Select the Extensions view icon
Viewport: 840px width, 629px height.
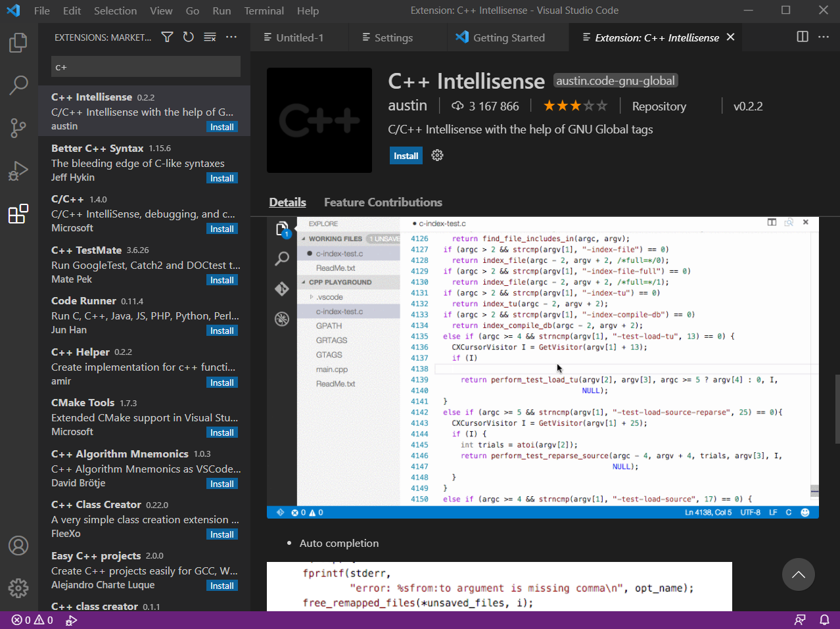tap(18, 214)
